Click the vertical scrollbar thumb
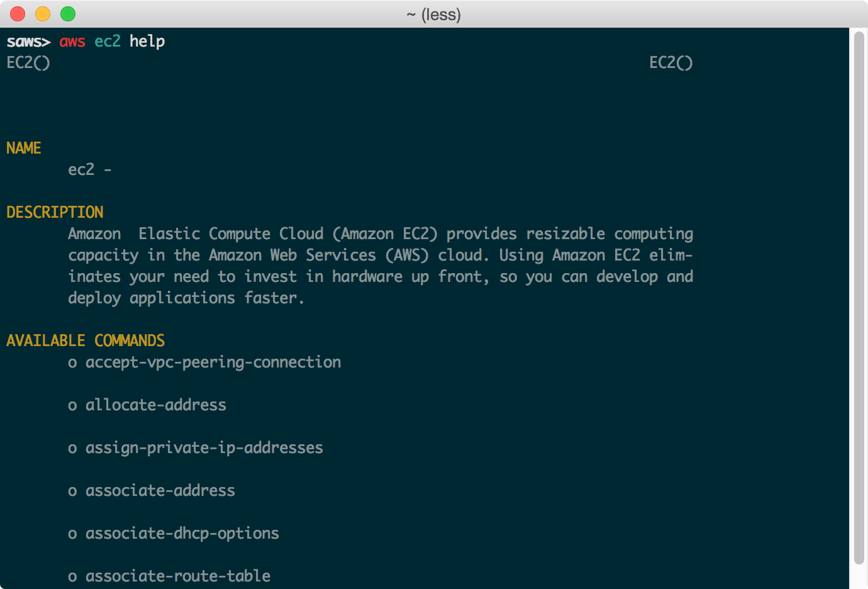868x589 pixels. (x=859, y=298)
